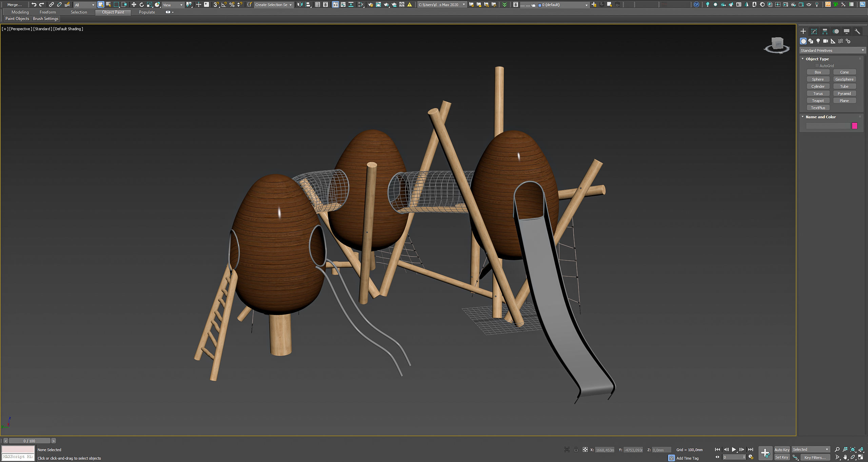Open the Display panel tab
The height and width of the screenshot is (462, 868).
pyautogui.click(x=847, y=31)
